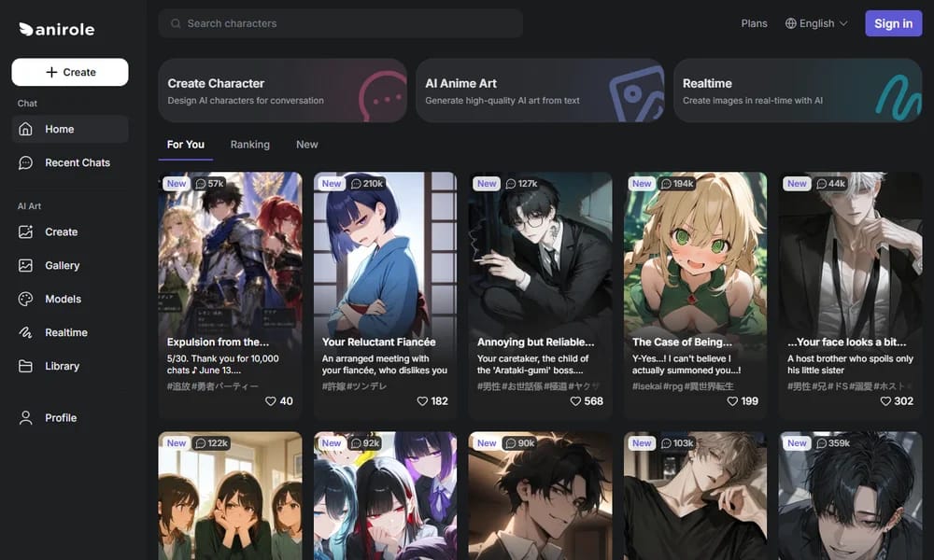Toggle heart on Your Reluctant Fiancée

pos(422,401)
